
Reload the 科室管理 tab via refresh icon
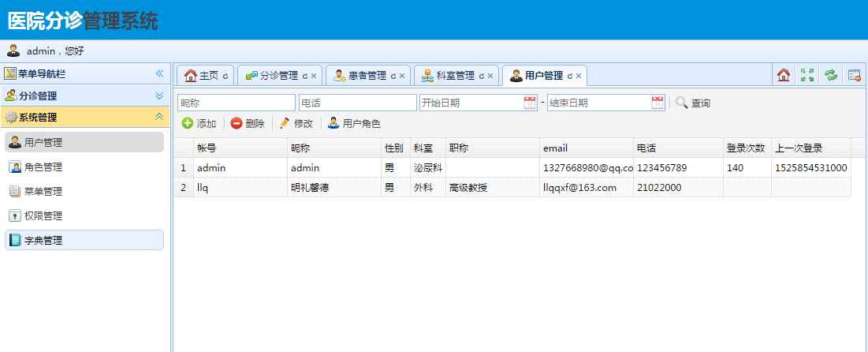[x=482, y=76]
